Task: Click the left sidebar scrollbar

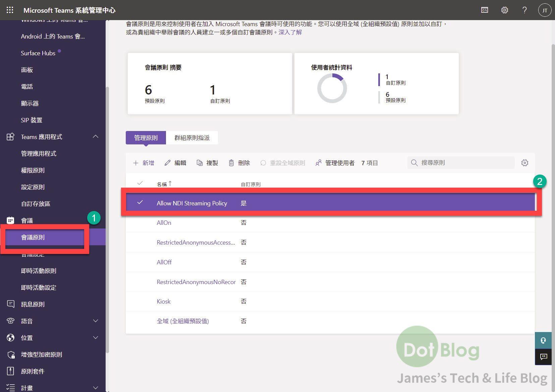Action: (x=107, y=219)
